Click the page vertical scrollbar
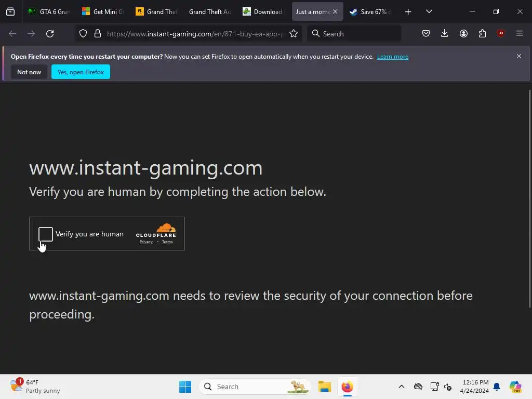This screenshot has width=532, height=399. [529, 199]
